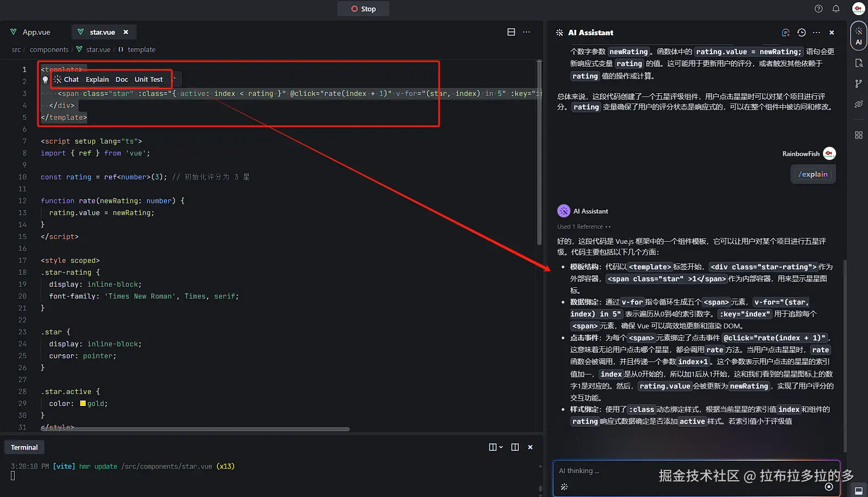This screenshot has width=868, height=497.
Task: Click the components breadcrumb
Action: [49, 49]
